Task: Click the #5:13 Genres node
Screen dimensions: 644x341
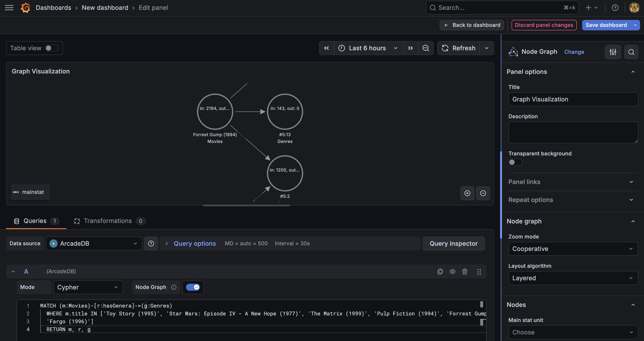Action: coord(285,111)
